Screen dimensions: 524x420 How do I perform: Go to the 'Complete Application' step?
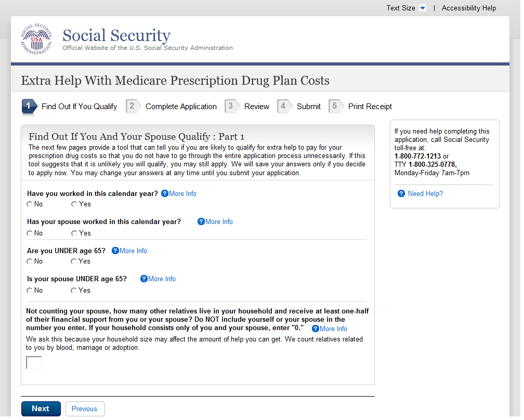pyautogui.click(x=181, y=107)
